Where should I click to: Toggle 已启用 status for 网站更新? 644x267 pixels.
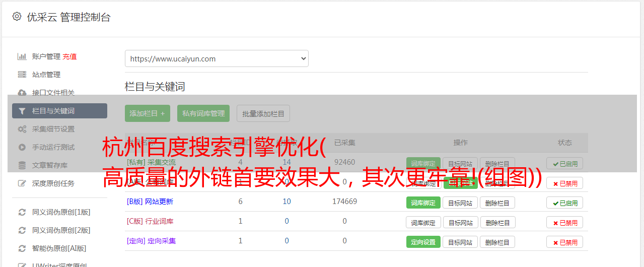pyautogui.click(x=565, y=203)
